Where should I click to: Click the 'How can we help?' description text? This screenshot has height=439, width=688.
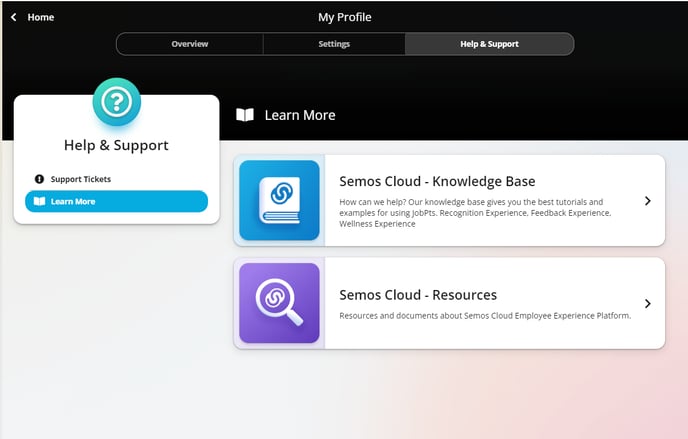(x=475, y=213)
